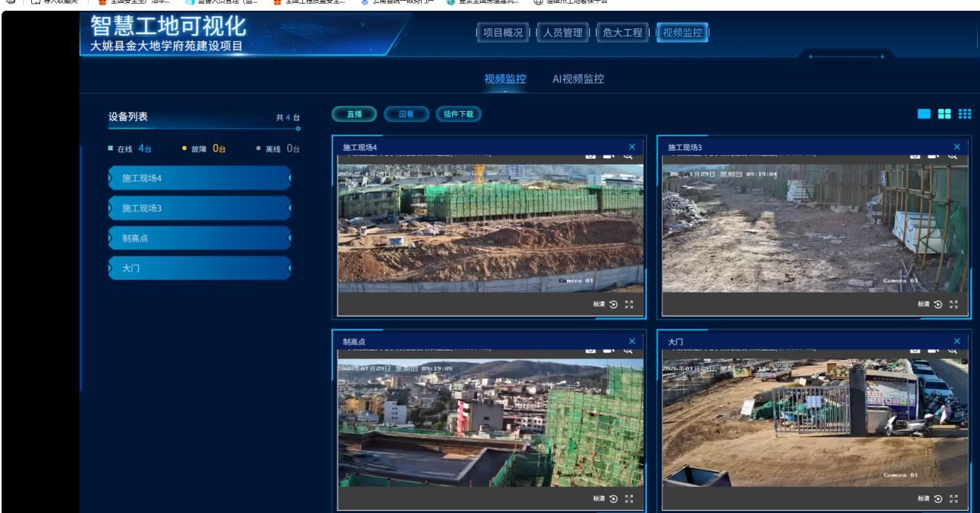Viewport: 980px width, 513px height.
Task: Close the 施工现场4 video panel
Action: (x=632, y=147)
